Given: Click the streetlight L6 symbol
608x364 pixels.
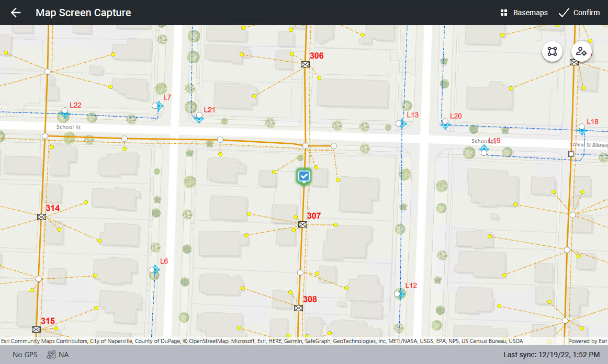Looking at the screenshot, I should point(154,269).
